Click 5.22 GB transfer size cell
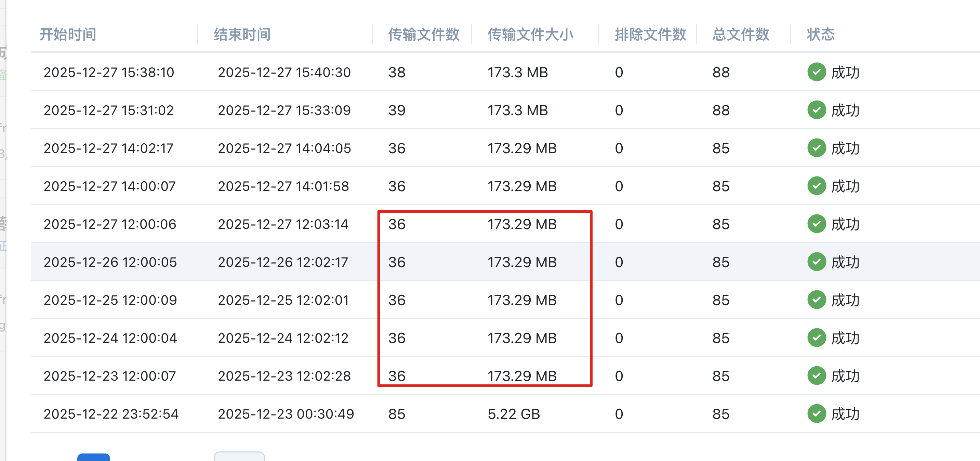 514,414
